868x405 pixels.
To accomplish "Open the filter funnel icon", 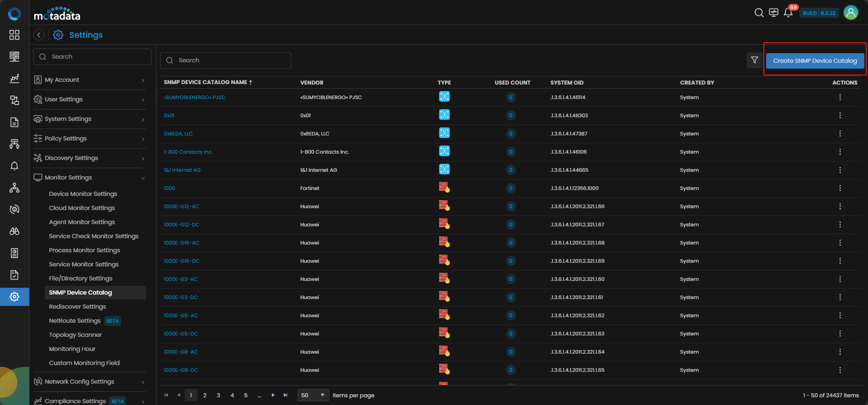I will tap(754, 60).
